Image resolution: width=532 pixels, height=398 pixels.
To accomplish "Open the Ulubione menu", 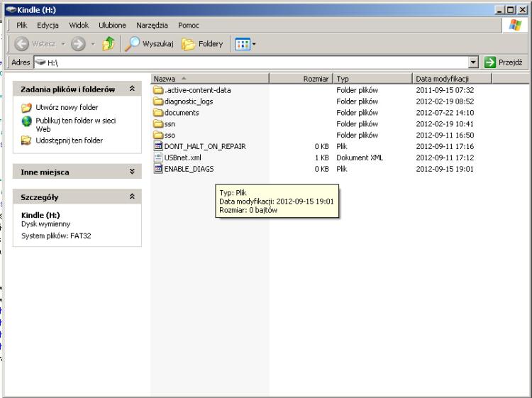I will click(x=112, y=25).
